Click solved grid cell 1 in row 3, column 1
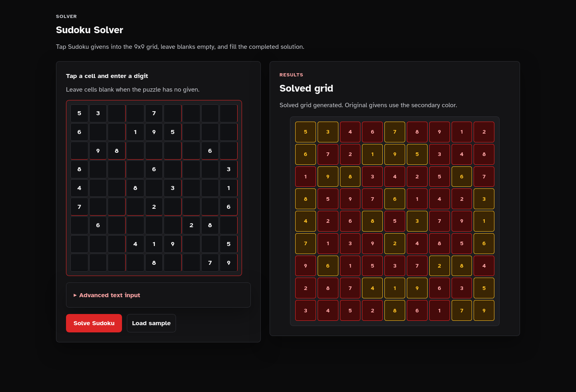576x392 pixels. point(306,176)
